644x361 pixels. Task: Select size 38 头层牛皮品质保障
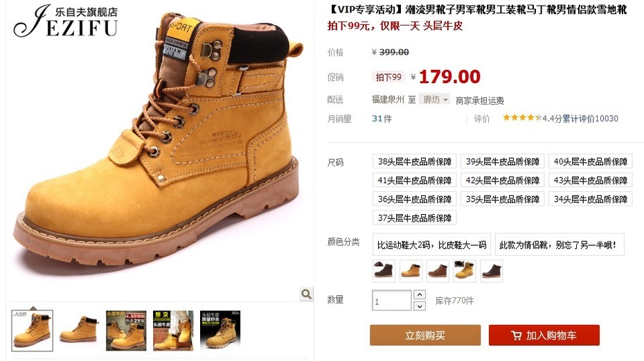click(x=414, y=161)
